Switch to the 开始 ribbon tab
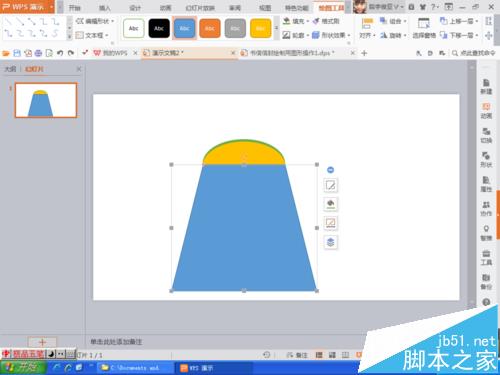The image size is (500, 375). [x=75, y=8]
